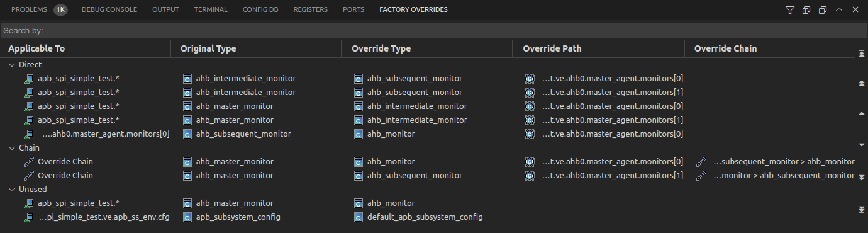Maximize panel using the up chevron

click(x=839, y=10)
